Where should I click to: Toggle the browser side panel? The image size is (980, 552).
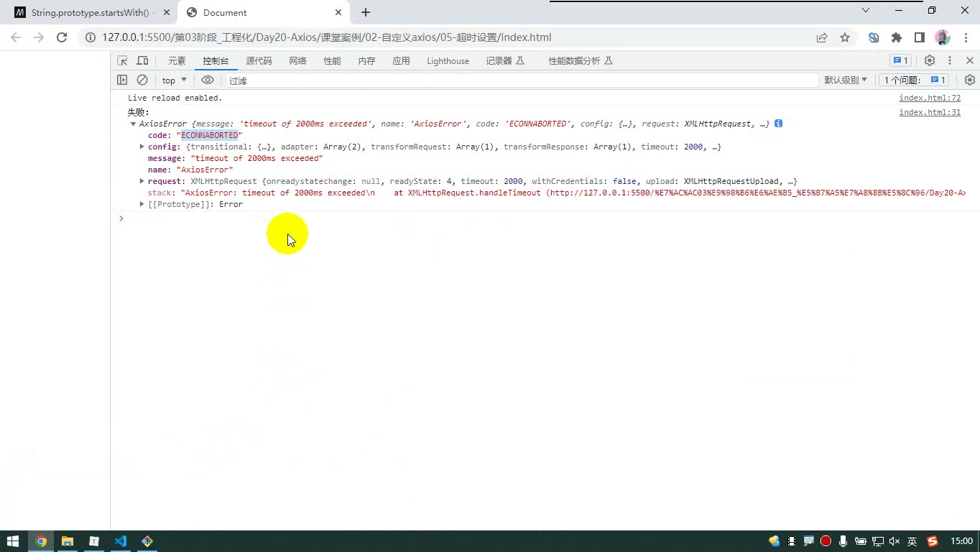tap(920, 37)
